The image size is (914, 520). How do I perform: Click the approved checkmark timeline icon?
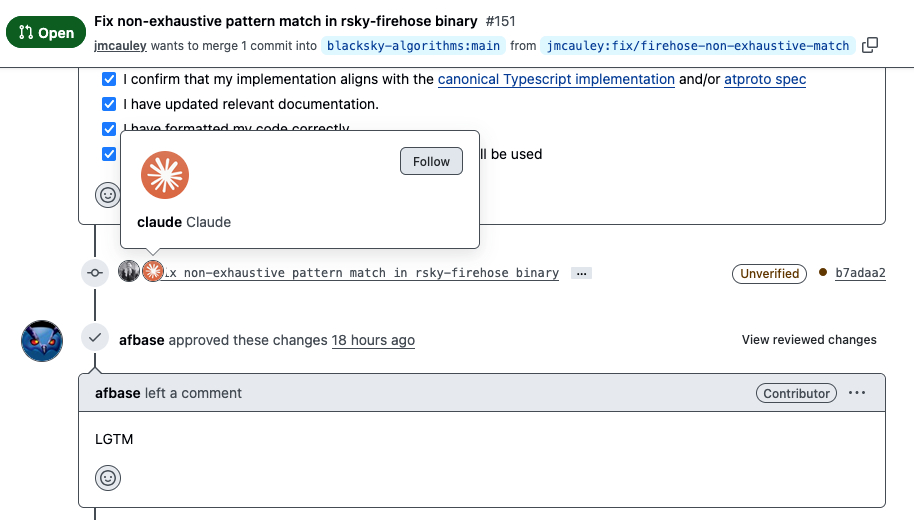tap(95, 339)
